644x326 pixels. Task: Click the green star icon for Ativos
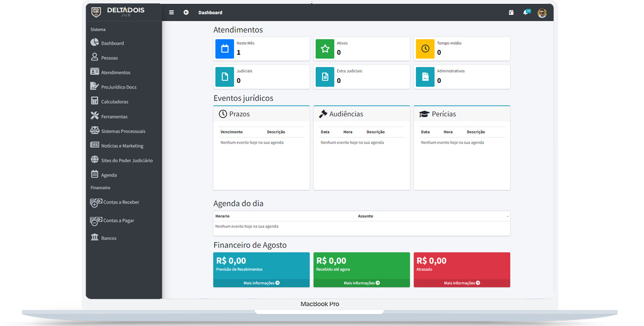point(325,49)
